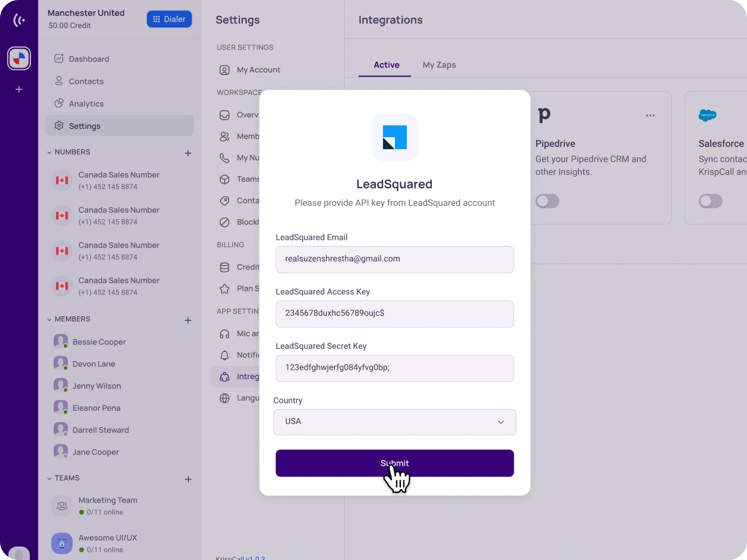Open Teams cube icon
This screenshot has width=747, height=560.
(225, 180)
